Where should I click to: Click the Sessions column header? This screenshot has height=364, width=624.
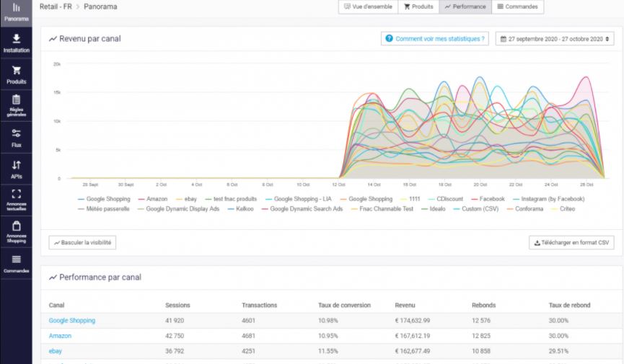click(x=177, y=306)
